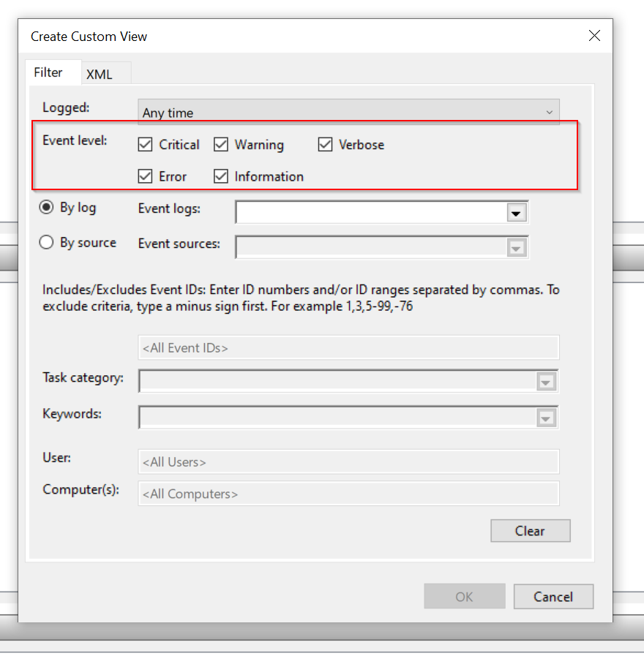Viewport: 644px width, 656px height.
Task: Click the Cancel button
Action: [x=553, y=596]
